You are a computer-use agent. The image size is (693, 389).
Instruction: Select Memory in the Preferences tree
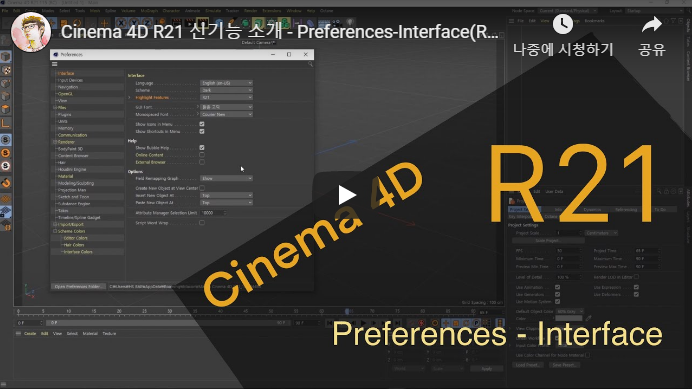65,128
